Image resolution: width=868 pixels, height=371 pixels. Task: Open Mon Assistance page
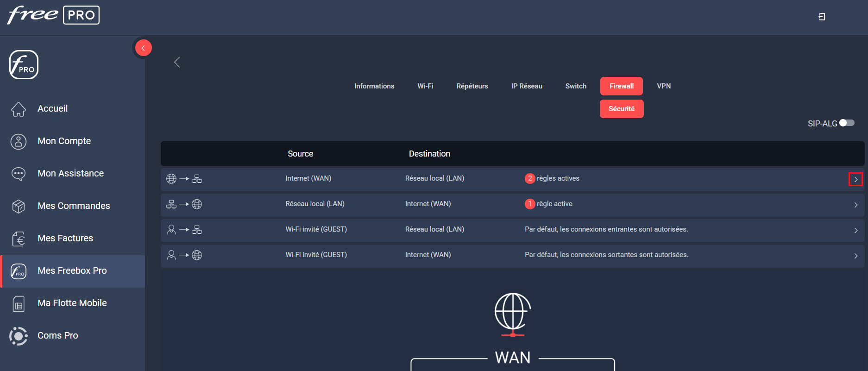[x=70, y=173]
